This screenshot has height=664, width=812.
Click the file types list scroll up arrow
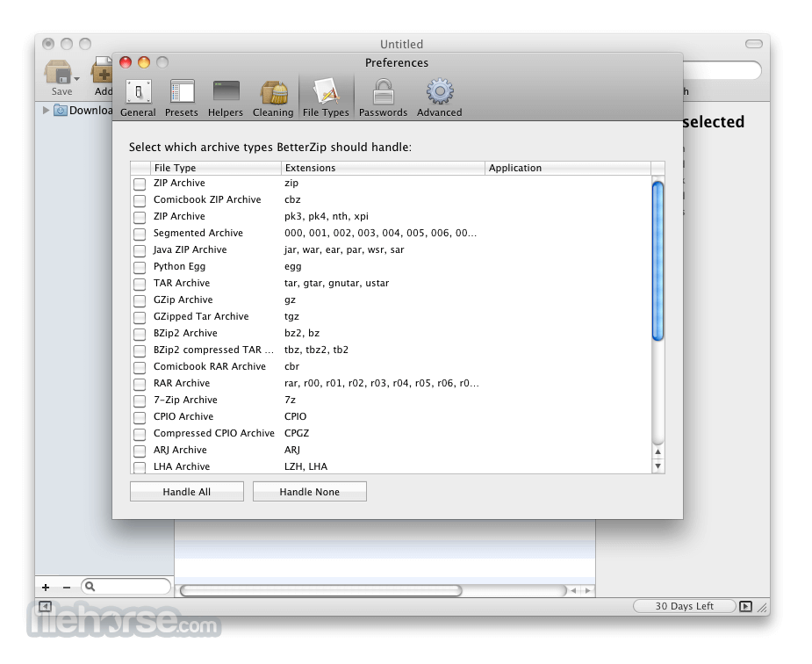pos(658,451)
